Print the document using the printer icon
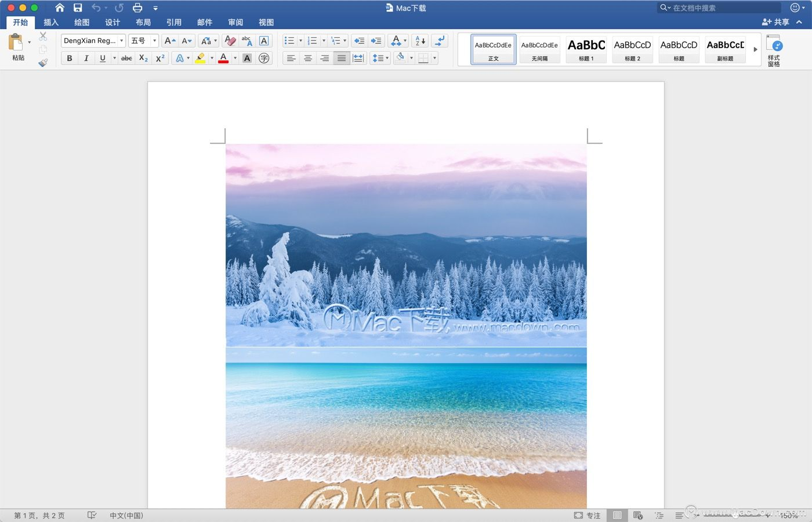 point(137,8)
